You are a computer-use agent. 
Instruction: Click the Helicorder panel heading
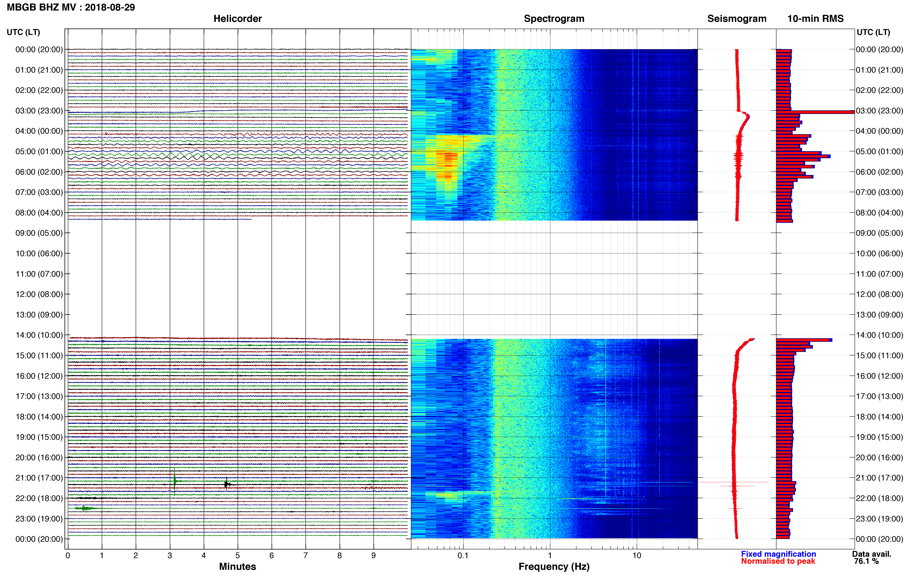(x=238, y=19)
